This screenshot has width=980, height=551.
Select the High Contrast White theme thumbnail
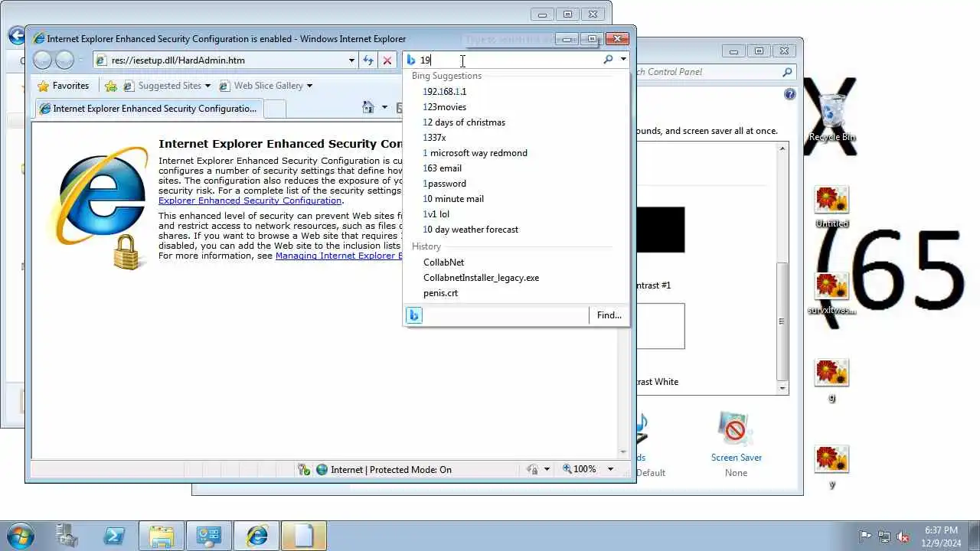click(x=659, y=326)
